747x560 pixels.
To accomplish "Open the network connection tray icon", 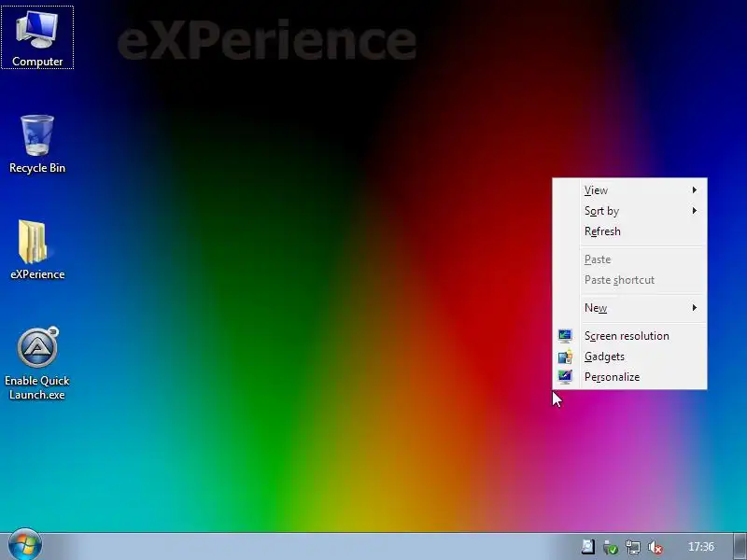I will pos(633,547).
